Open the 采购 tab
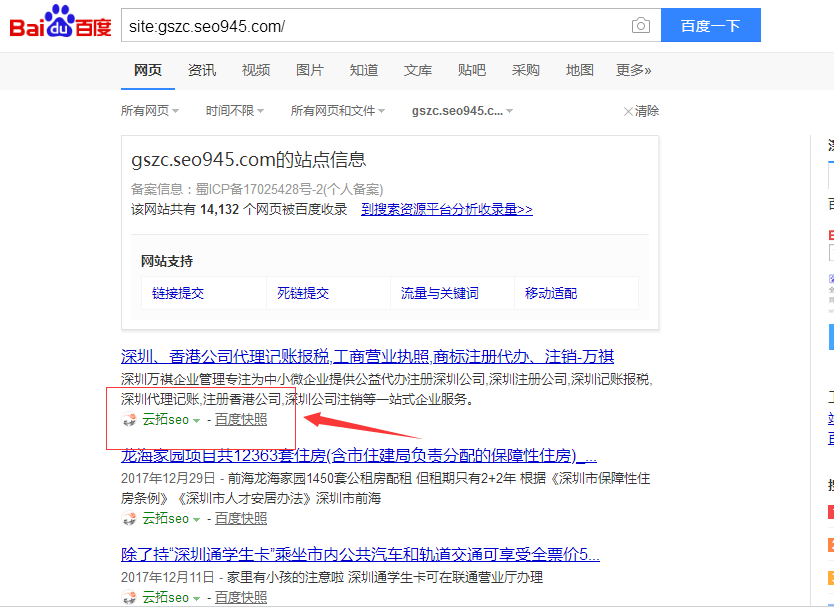 tap(526, 70)
